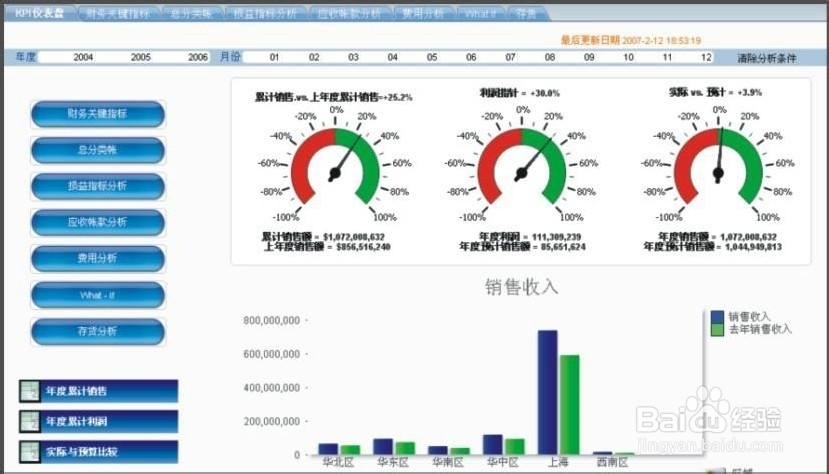The height and width of the screenshot is (474, 829).
Task: Select month 10 in 月份 filter
Action: click(628, 57)
